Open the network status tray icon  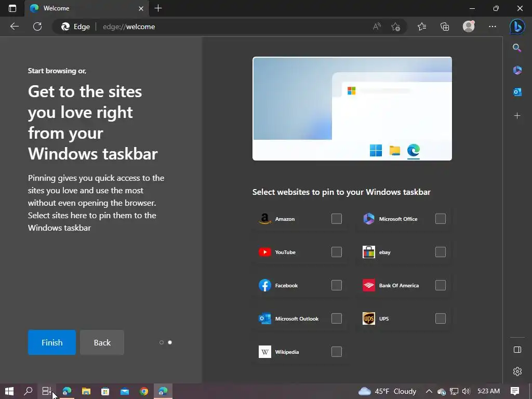coord(454,391)
